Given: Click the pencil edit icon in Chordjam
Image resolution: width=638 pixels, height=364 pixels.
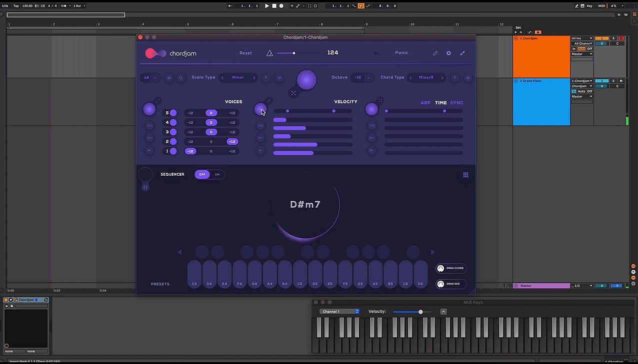Looking at the screenshot, I should (x=435, y=53).
